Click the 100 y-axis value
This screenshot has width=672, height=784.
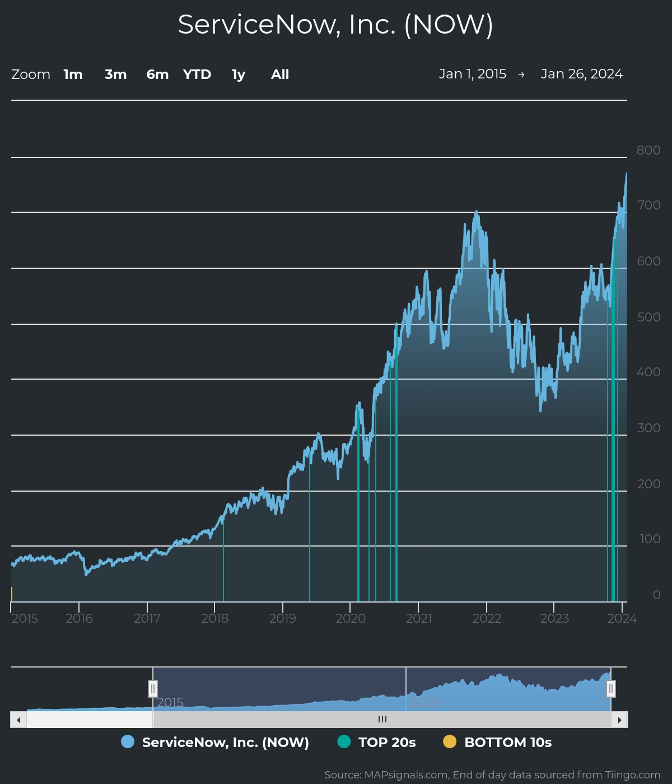tap(650, 539)
